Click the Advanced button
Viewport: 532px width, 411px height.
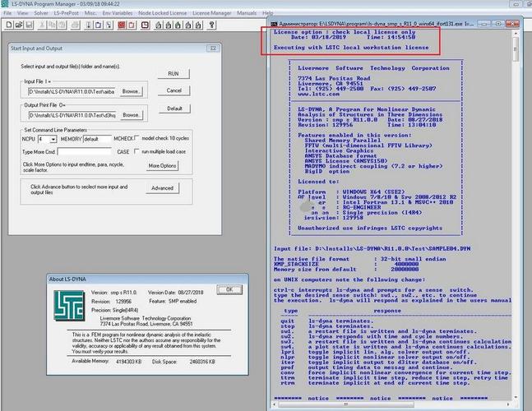pyautogui.click(x=163, y=188)
